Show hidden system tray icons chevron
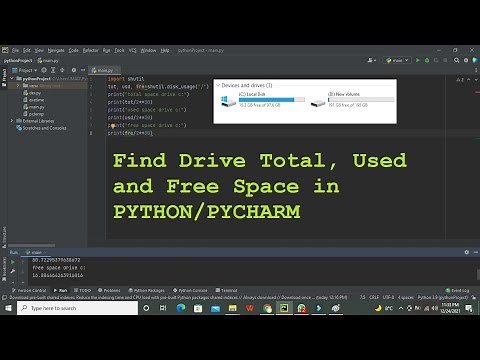480x360 pixels. [x=401, y=308]
